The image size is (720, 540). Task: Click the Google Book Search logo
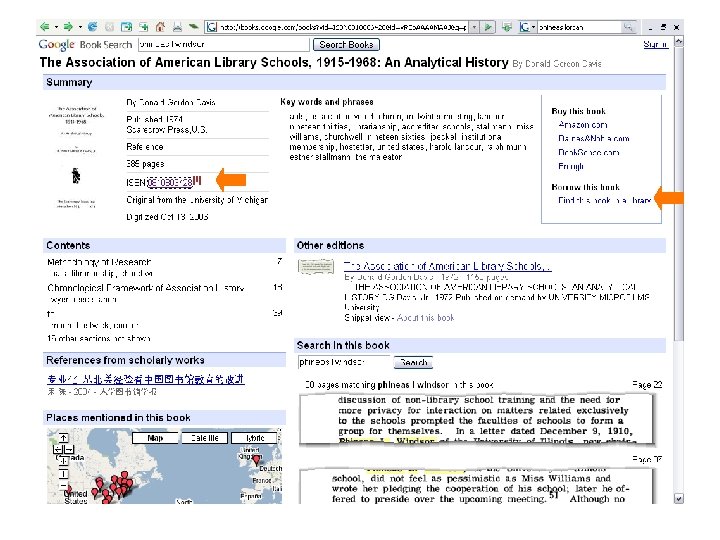(x=85, y=45)
